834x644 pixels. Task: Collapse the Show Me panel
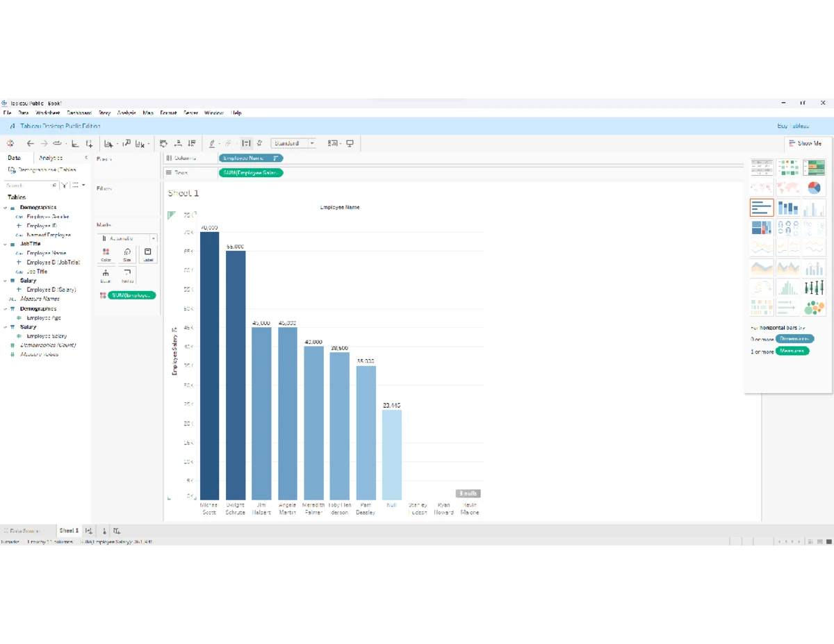pos(805,143)
